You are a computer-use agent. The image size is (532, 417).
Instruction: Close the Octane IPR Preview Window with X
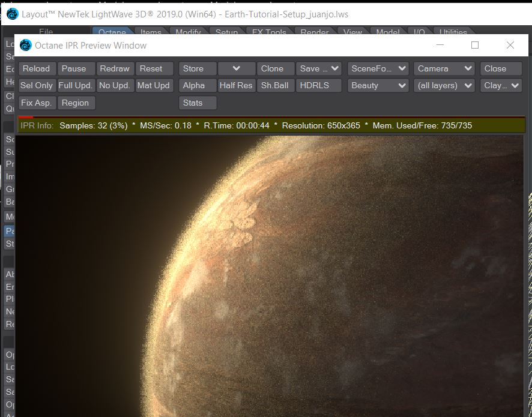pyautogui.click(x=510, y=45)
